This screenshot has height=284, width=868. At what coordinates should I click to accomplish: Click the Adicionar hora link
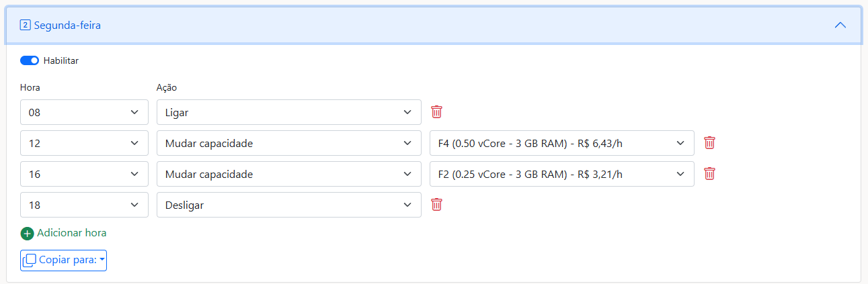coord(71,233)
